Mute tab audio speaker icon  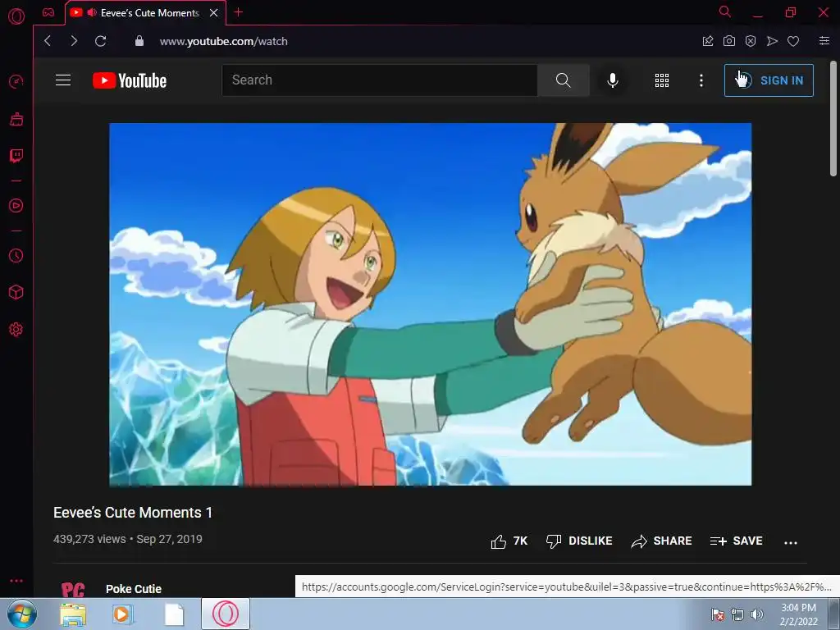tap(92, 12)
